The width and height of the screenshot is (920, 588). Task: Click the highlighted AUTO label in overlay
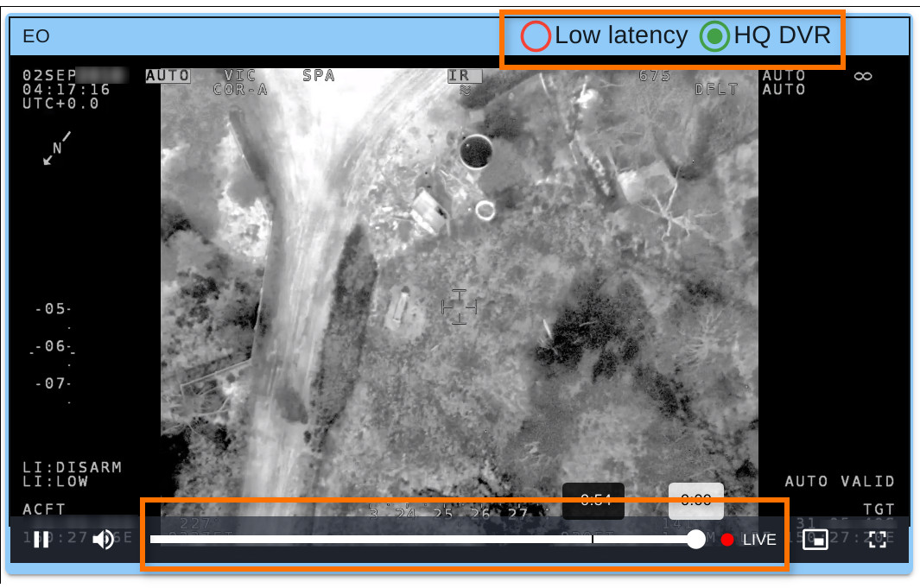tap(168, 76)
